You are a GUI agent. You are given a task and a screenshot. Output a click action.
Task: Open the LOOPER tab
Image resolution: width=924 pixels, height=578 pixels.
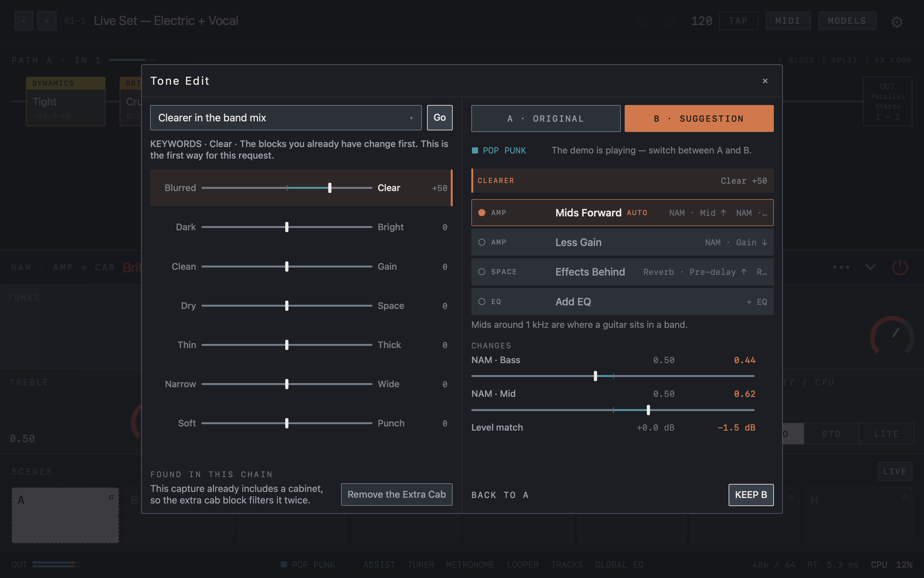(x=523, y=565)
